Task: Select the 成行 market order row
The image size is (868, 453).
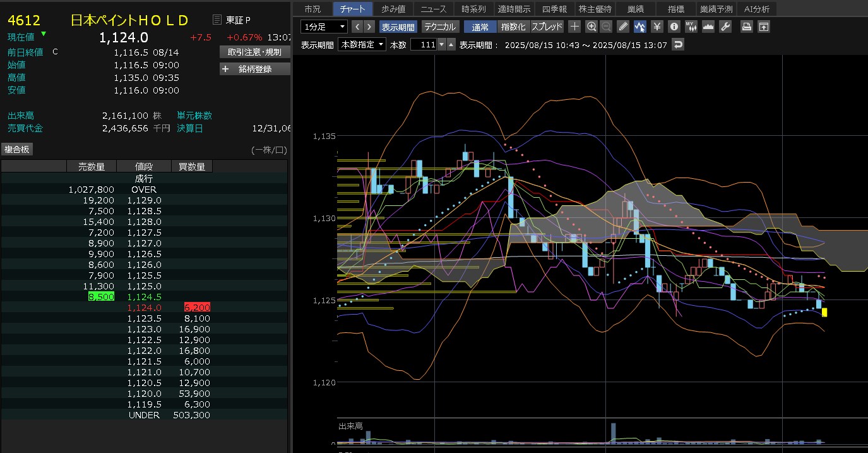Action: point(144,179)
